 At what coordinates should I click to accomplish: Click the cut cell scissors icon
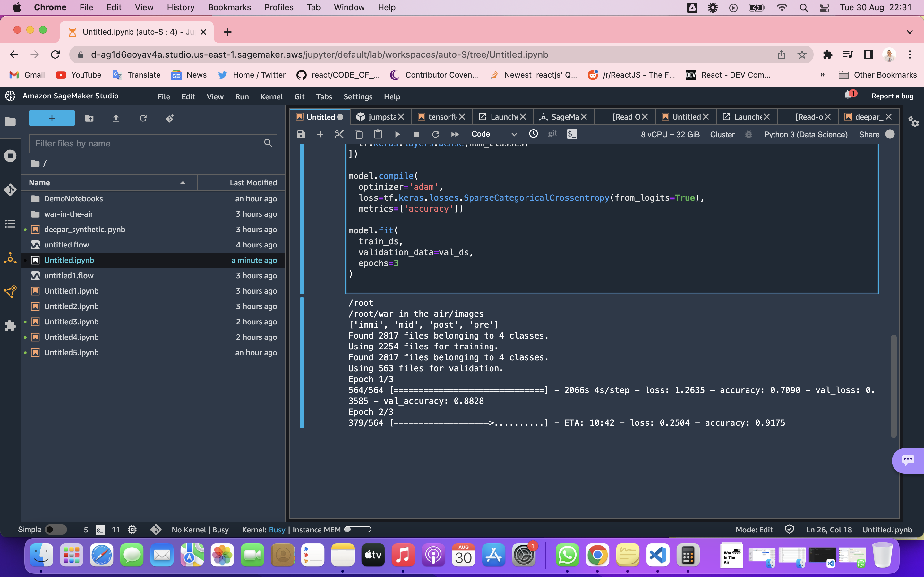point(339,134)
